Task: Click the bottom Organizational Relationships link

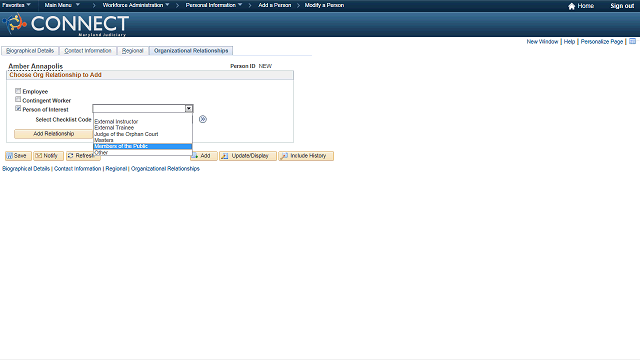Action: coord(165,169)
